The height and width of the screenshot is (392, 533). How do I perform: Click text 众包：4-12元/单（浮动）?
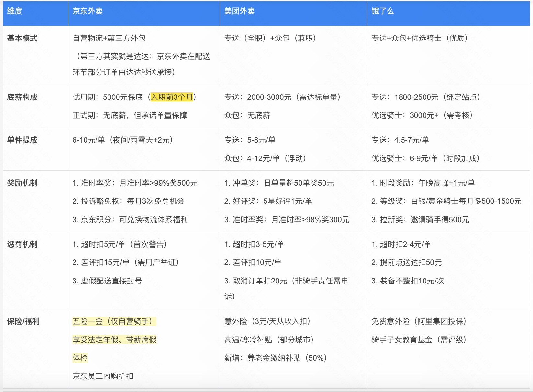coord(266,158)
